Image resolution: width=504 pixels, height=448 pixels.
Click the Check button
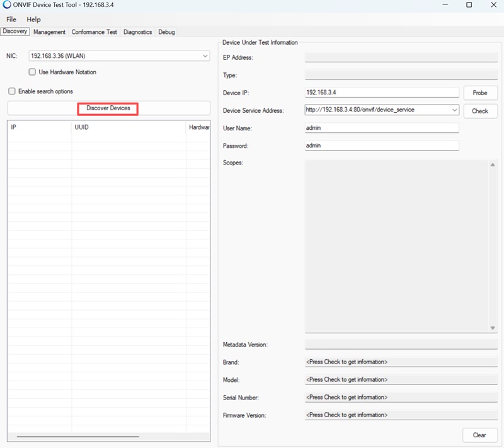[x=480, y=111]
